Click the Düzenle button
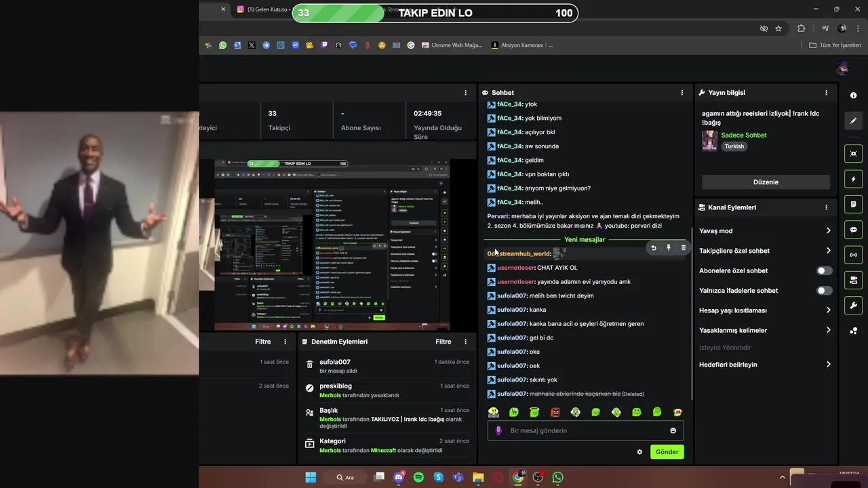Viewport: 868px width, 488px height. (x=766, y=182)
